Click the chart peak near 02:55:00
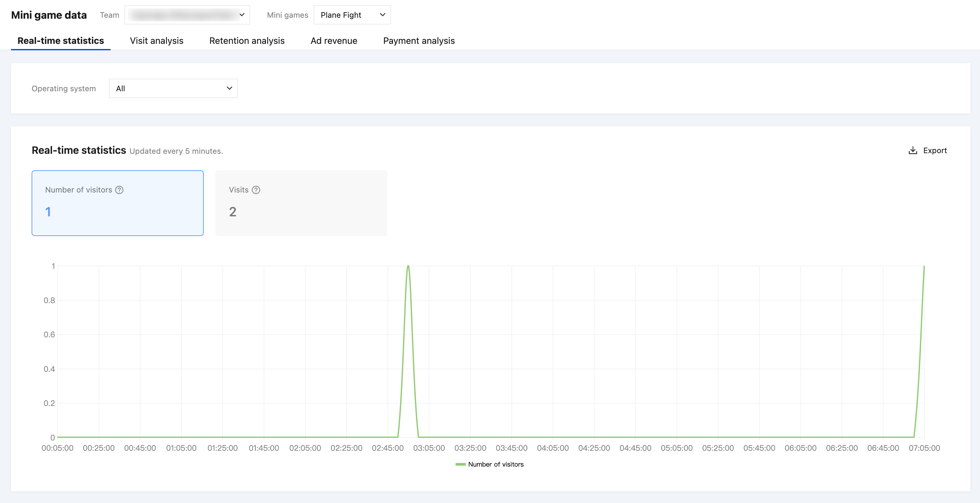Image resolution: width=980 pixels, height=503 pixels. [x=408, y=266]
